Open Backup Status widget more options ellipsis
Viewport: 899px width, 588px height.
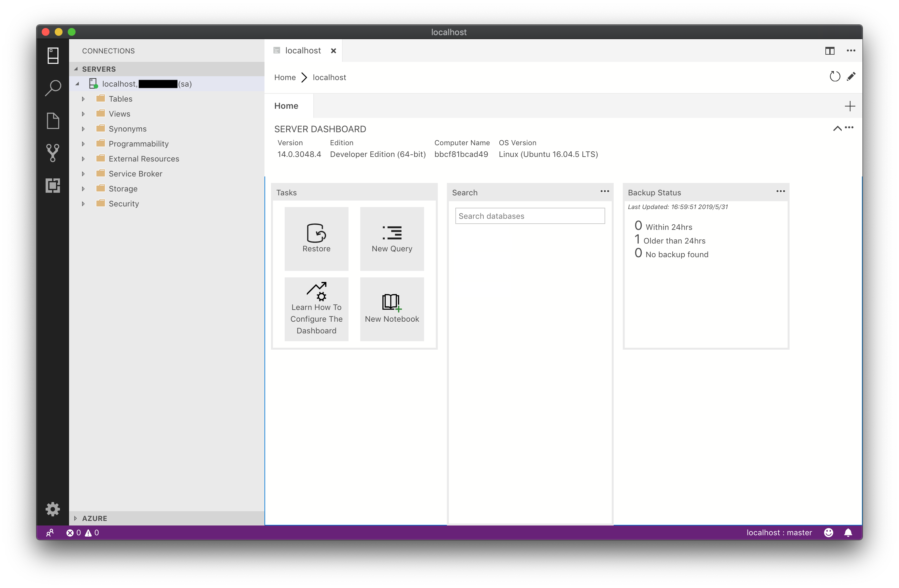(780, 191)
